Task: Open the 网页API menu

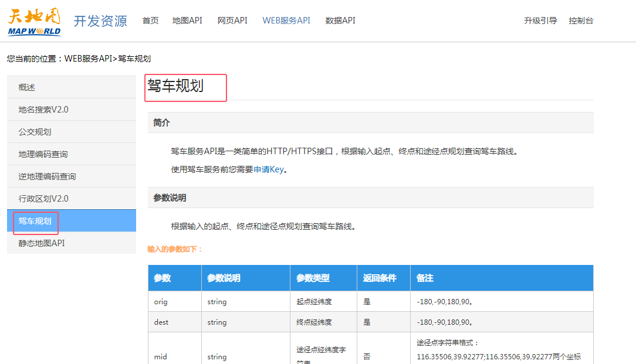Action: (x=232, y=21)
